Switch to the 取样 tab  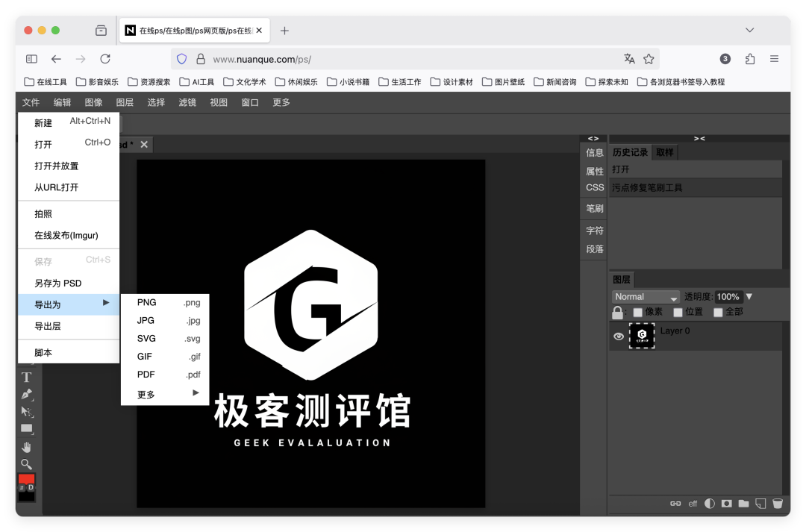coord(665,153)
